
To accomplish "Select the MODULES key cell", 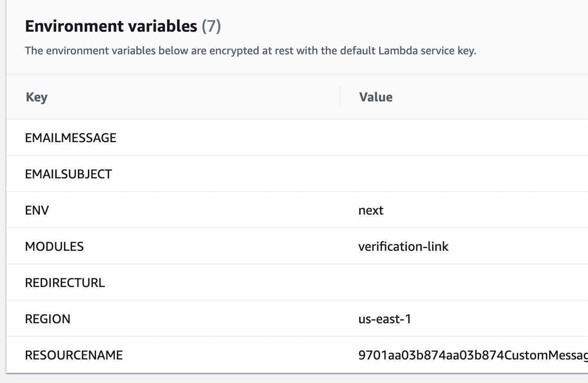I will coord(54,246).
